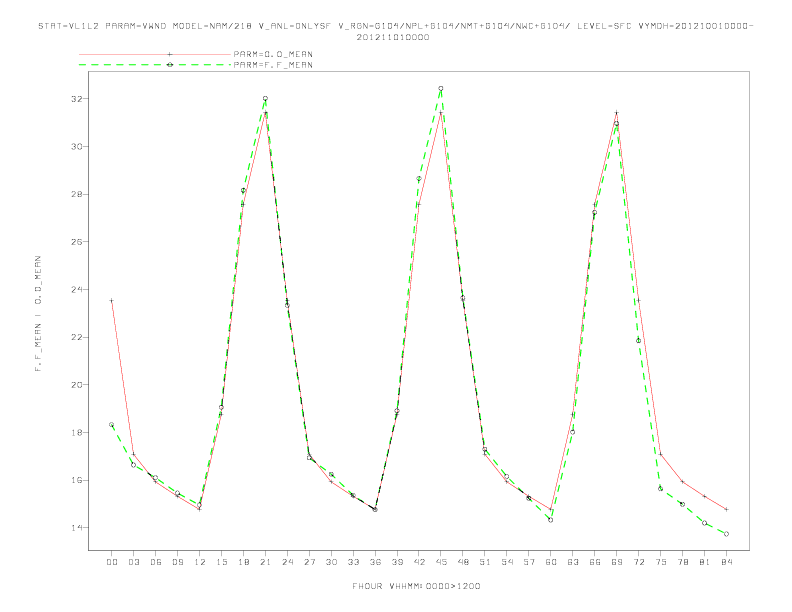The height and width of the screenshot is (612, 792).
Task: Click y-axis tick label 14
Action: (x=76, y=528)
